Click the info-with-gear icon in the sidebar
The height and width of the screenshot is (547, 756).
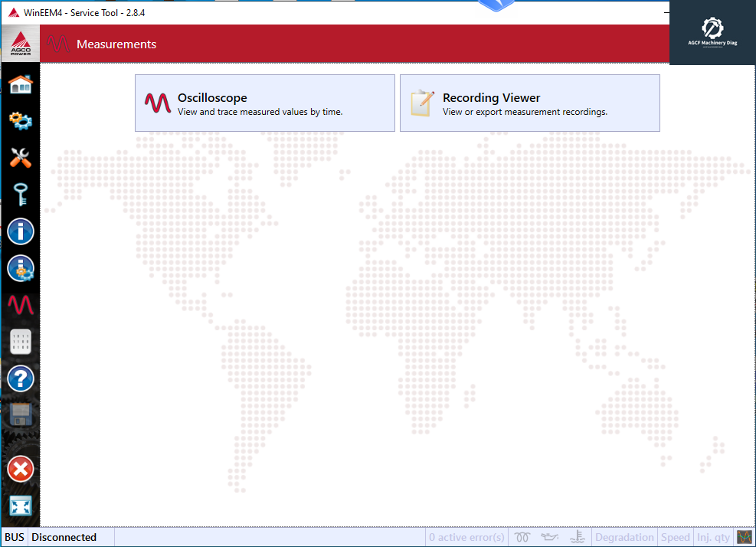click(21, 268)
